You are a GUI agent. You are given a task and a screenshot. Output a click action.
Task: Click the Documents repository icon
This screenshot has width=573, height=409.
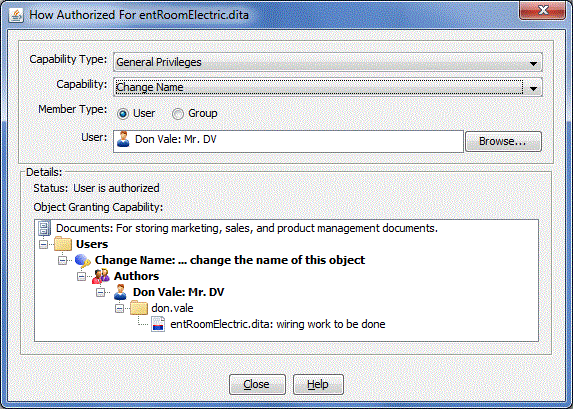coord(45,228)
